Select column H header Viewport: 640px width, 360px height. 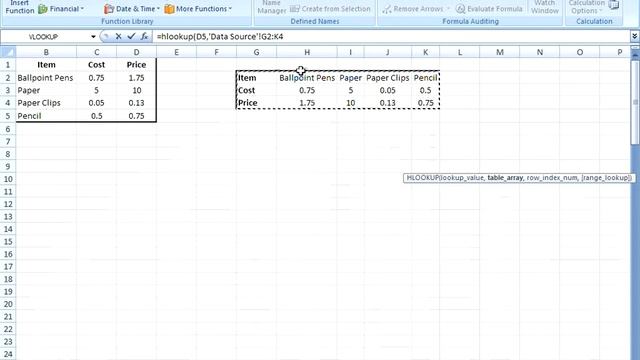tap(307, 52)
